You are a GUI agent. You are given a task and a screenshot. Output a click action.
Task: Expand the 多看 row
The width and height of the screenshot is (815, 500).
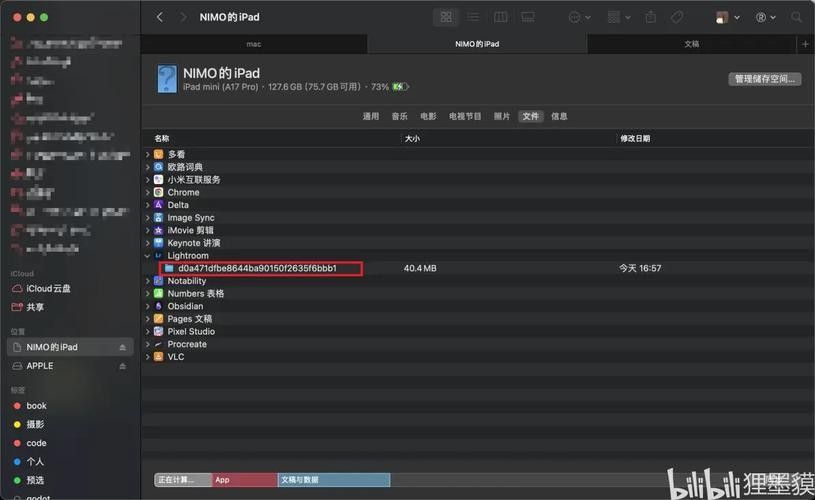pos(148,154)
